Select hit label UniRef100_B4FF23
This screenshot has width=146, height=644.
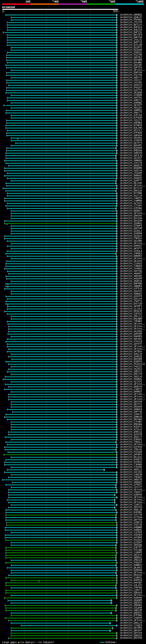pyautogui.click(x=131, y=42)
